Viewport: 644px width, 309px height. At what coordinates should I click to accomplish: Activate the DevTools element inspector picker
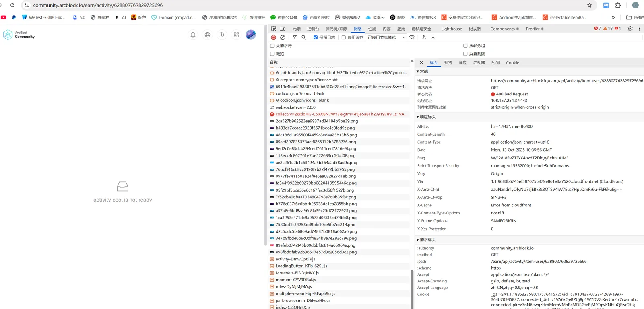(274, 29)
